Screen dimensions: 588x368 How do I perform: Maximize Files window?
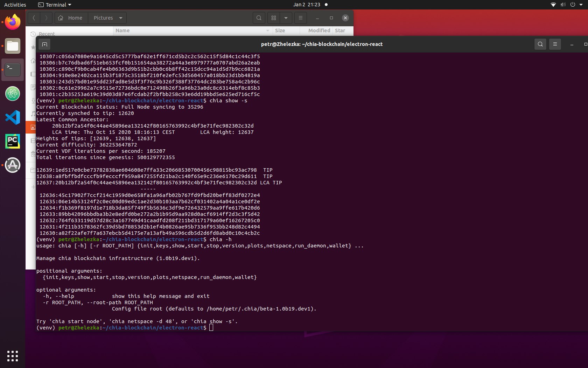[331, 18]
